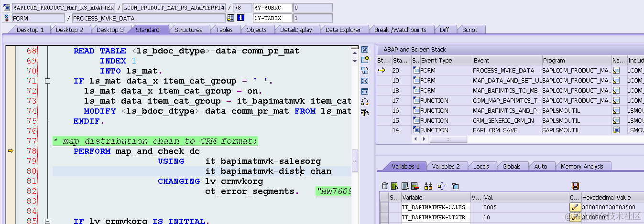Click the gray list icon in Variables toolbar

(404, 186)
